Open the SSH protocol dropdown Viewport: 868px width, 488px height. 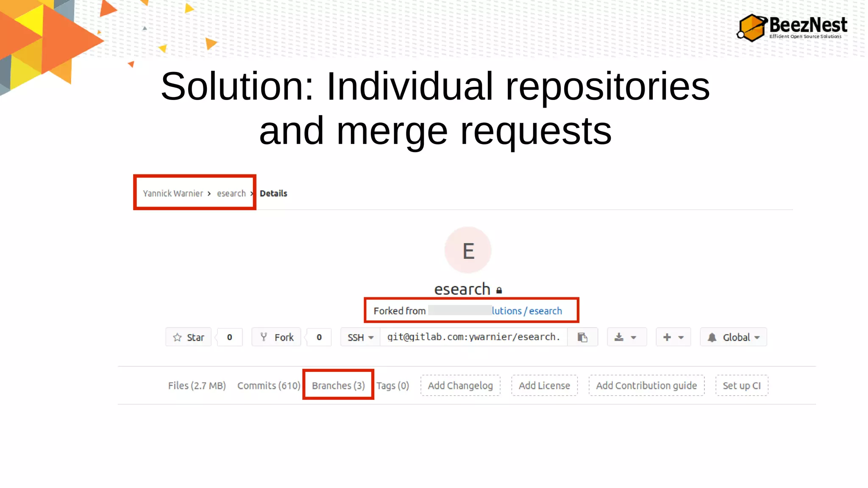pos(360,337)
